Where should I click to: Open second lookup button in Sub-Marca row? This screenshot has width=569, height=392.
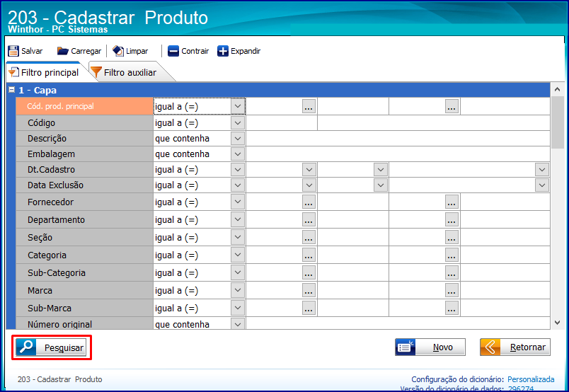452,309
